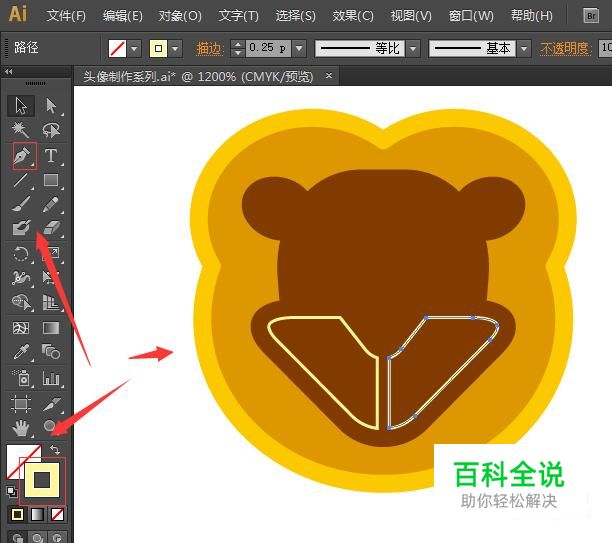The width and height of the screenshot is (612, 543).
Task: Click the tools panel Fill box
Action: point(16,455)
